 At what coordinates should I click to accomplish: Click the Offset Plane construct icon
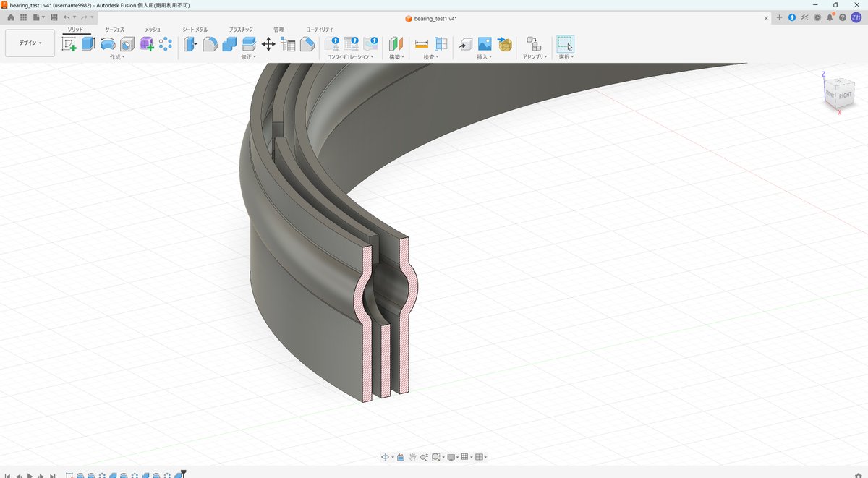coord(396,44)
